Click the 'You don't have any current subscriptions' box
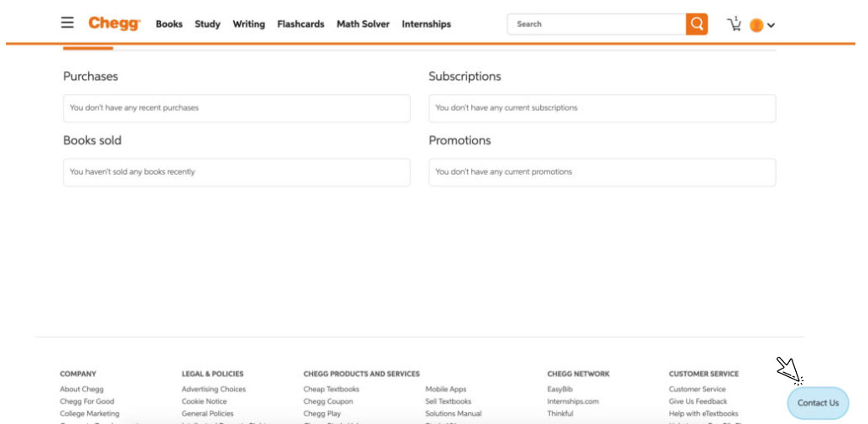The image size is (868, 424). (602, 108)
